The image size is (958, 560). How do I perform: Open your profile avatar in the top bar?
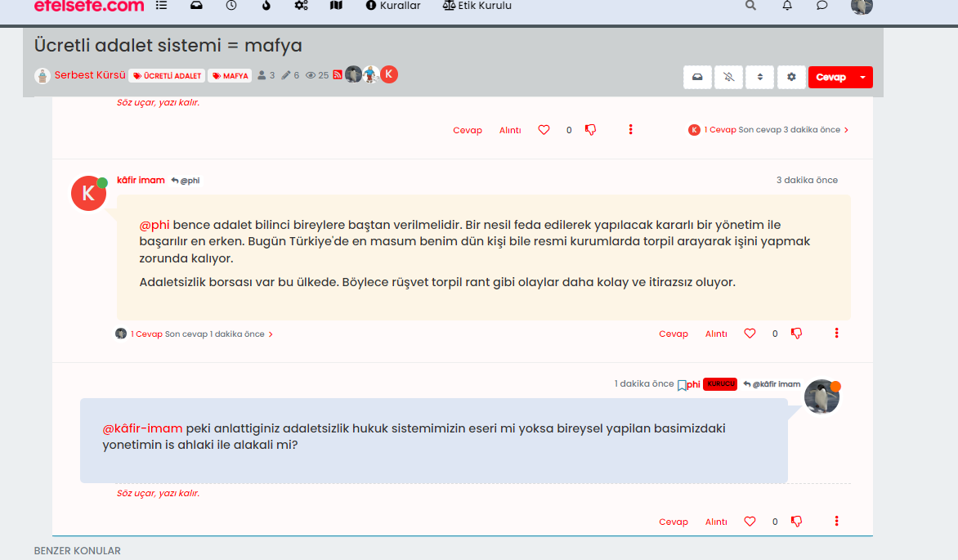tap(861, 7)
